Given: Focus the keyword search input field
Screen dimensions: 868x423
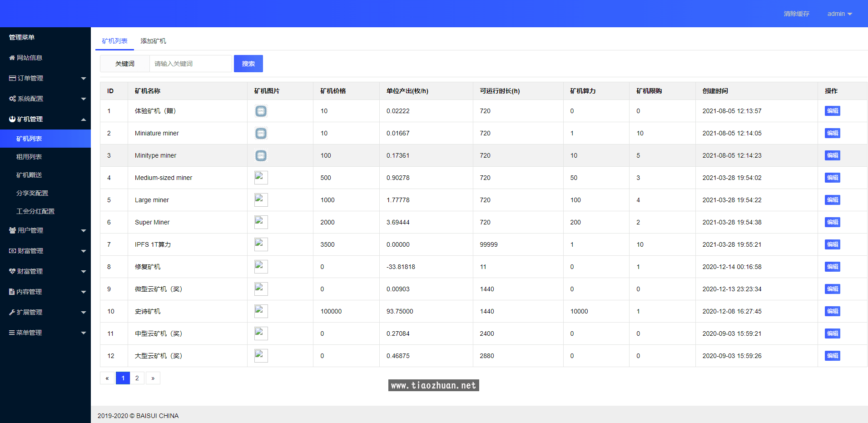Looking at the screenshot, I should (191, 64).
